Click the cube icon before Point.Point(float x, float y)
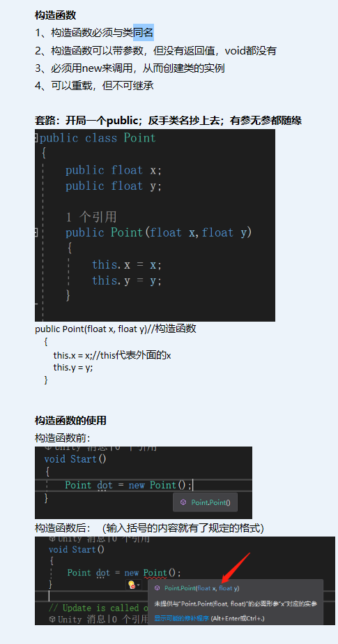This screenshot has height=644, width=338. (157, 588)
